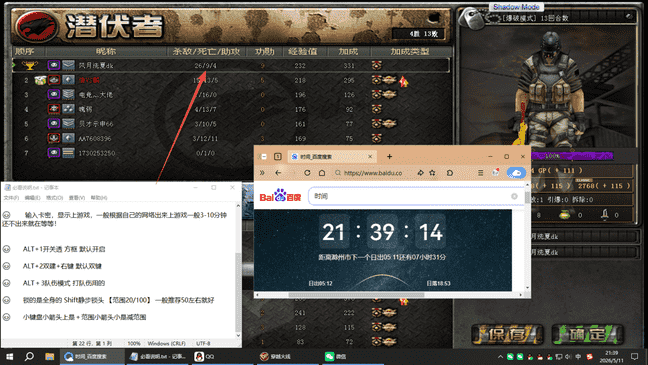648x365 pixels.
Task: Click the bonus medal icon in 魂弱 row
Action: (376, 109)
